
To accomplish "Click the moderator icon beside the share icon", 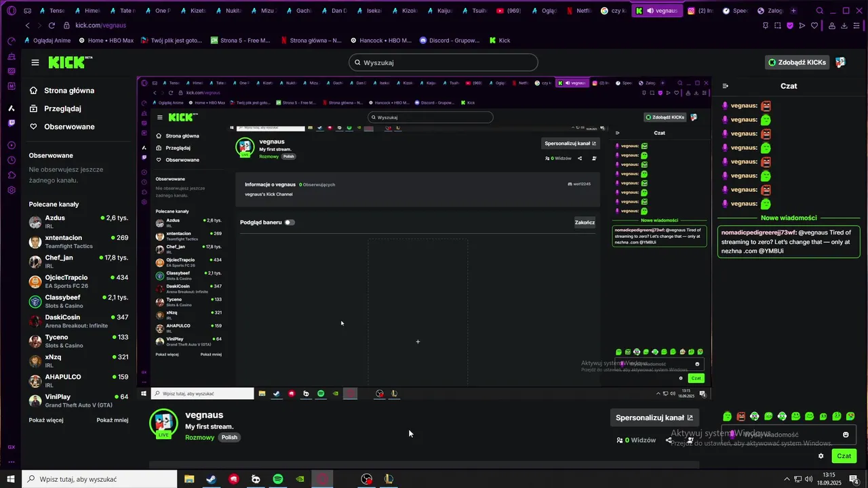I will tap(690, 440).
